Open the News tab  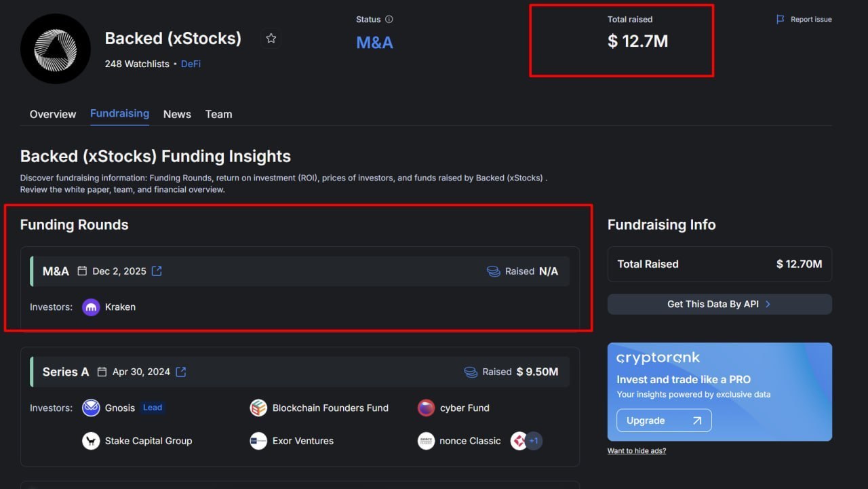[177, 114]
